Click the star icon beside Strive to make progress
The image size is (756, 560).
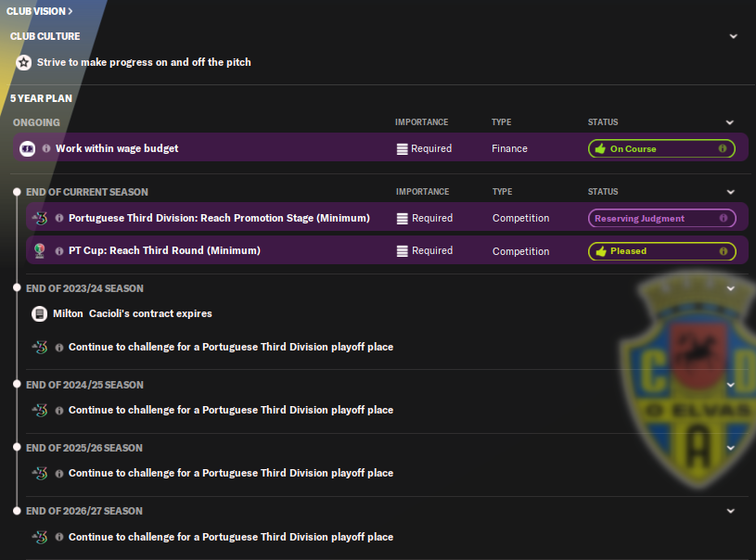[x=23, y=63]
